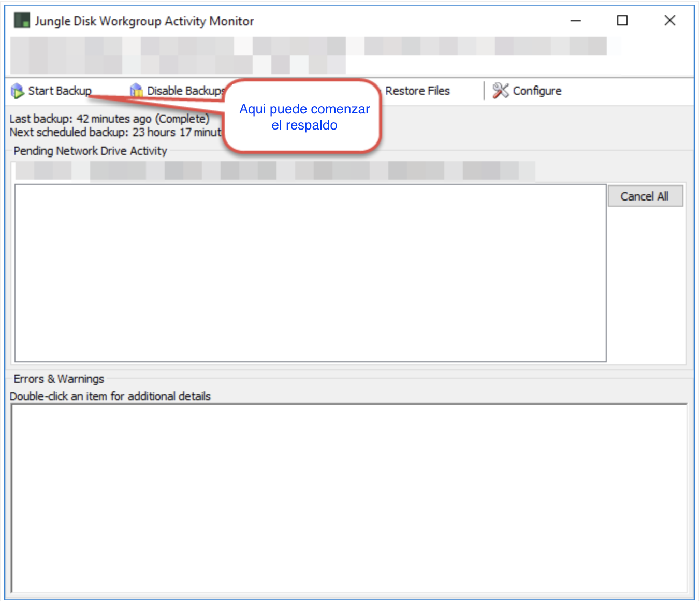
Task: Close the Jungle Disk Activity Monitor window
Action: 669,21
